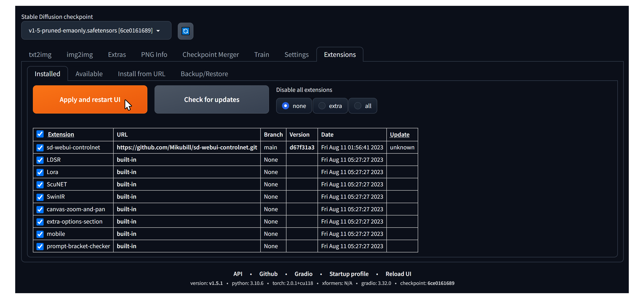Screen dimensions: 644x299
Task: Select the Extensions tab
Action: pos(340,54)
